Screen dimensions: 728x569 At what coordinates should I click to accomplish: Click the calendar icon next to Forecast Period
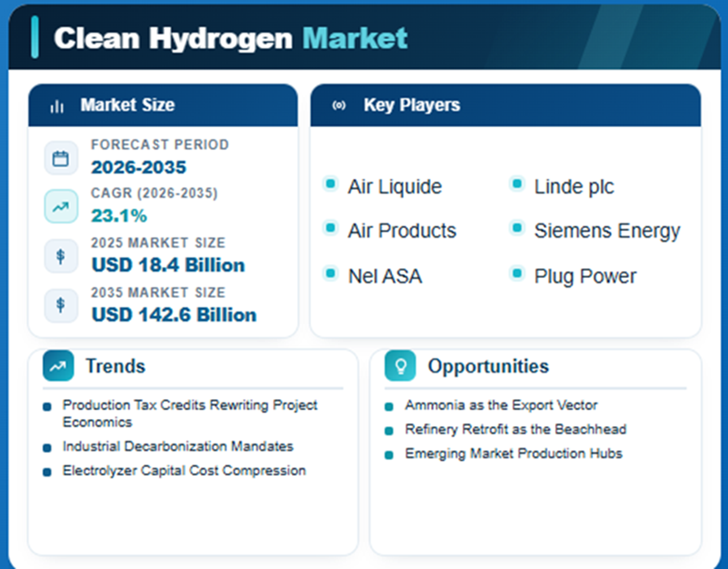click(x=61, y=158)
